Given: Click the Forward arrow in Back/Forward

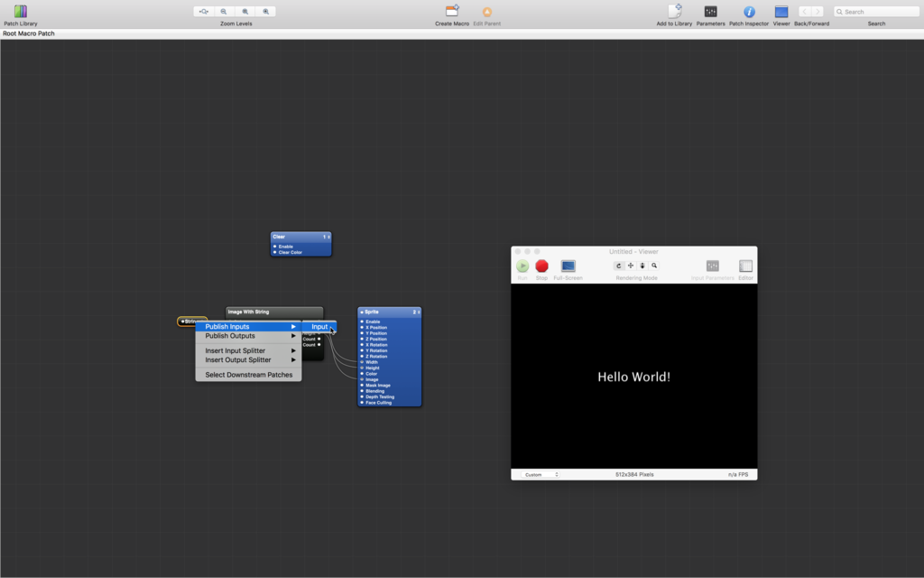Looking at the screenshot, I should (818, 11).
